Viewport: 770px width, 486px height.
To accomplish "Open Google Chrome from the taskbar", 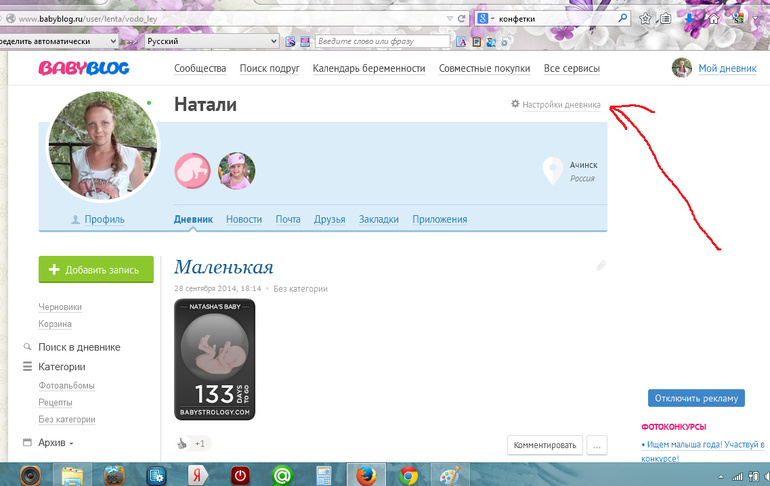I will pyautogui.click(x=407, y=474).
